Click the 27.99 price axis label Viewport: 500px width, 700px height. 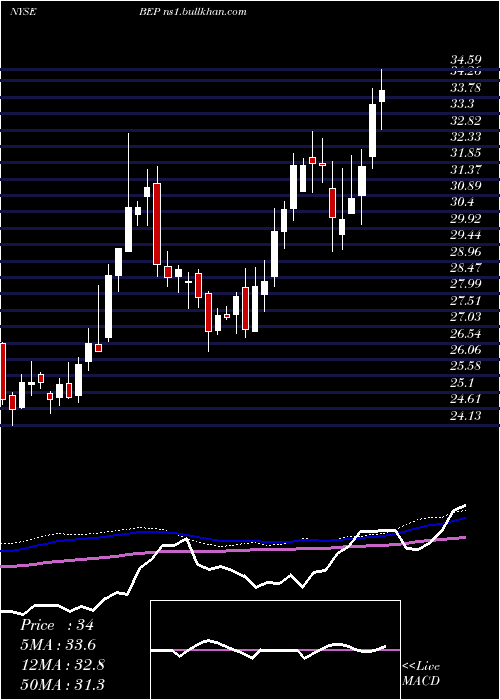[x=466, y=284]
